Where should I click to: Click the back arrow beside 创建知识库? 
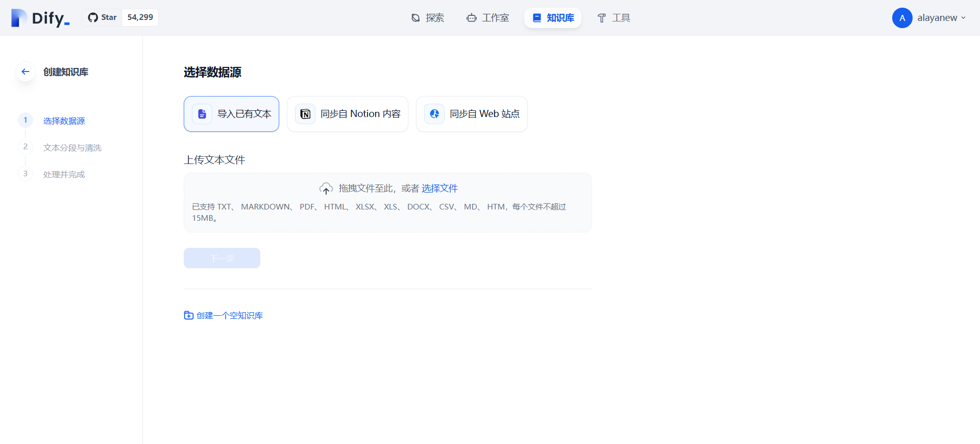point(26,72)
